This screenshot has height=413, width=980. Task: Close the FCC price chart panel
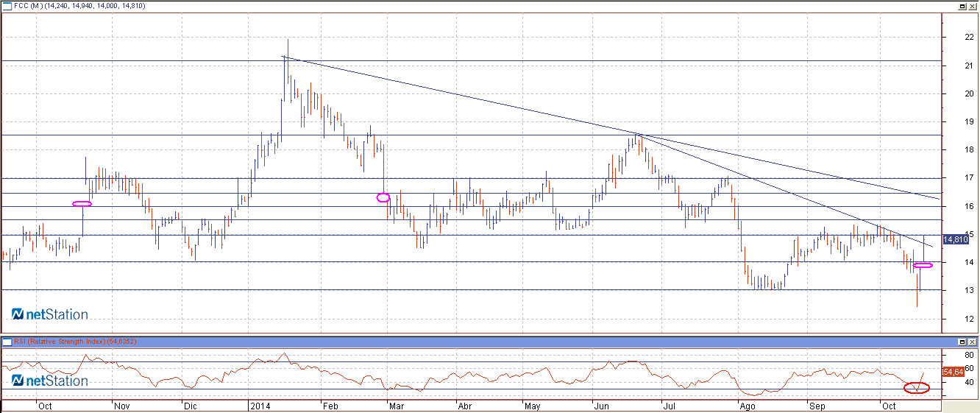tap(972, 6)
